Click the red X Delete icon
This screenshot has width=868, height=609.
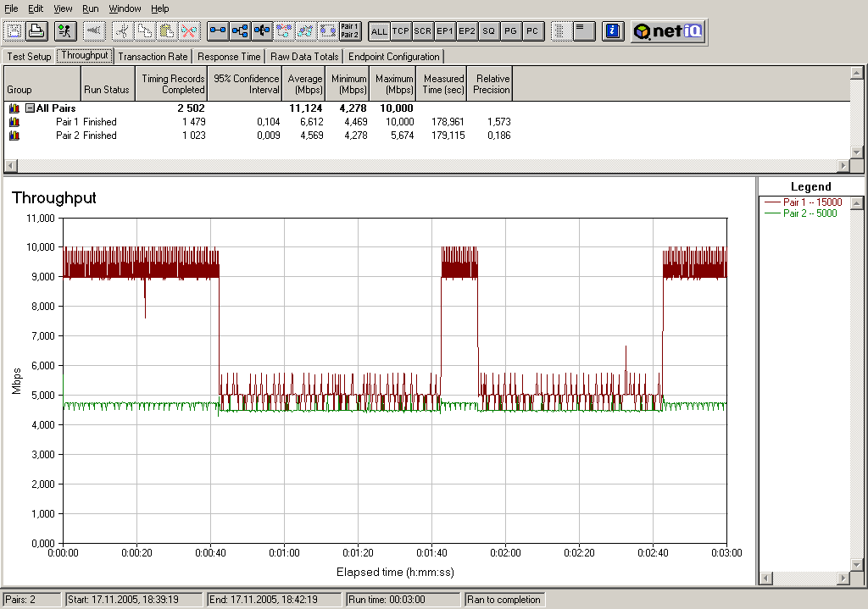pos(189,31)
